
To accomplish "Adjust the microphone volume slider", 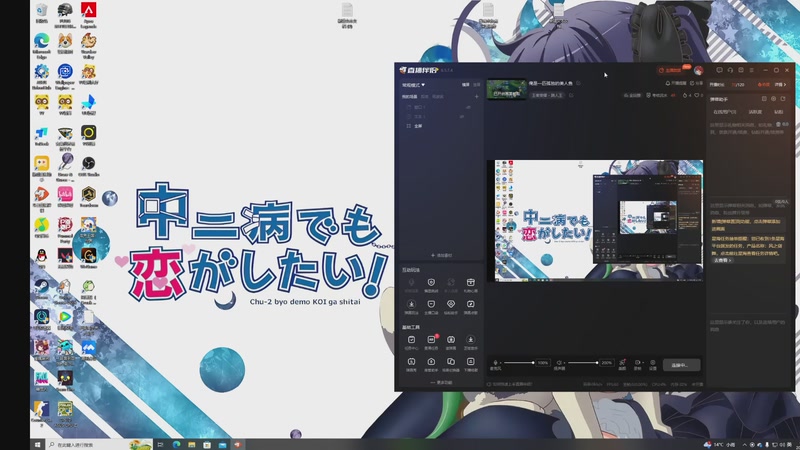I will pos(519,363).
